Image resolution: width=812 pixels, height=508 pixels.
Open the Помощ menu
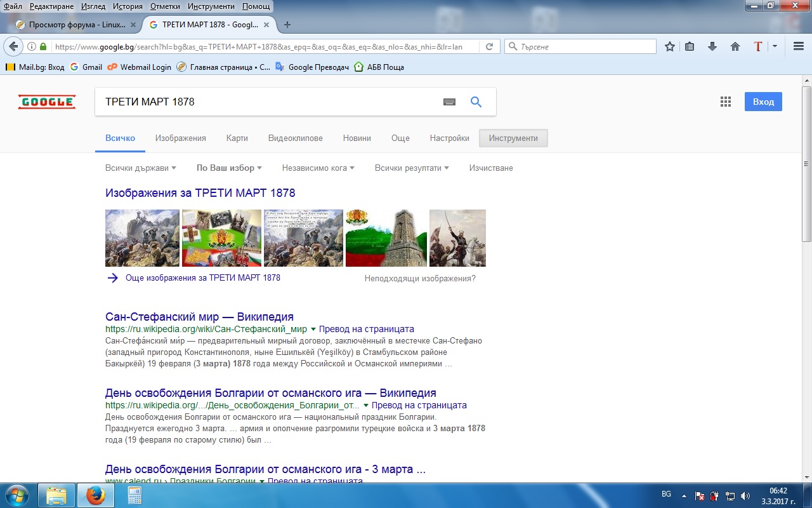pos(256,6)
